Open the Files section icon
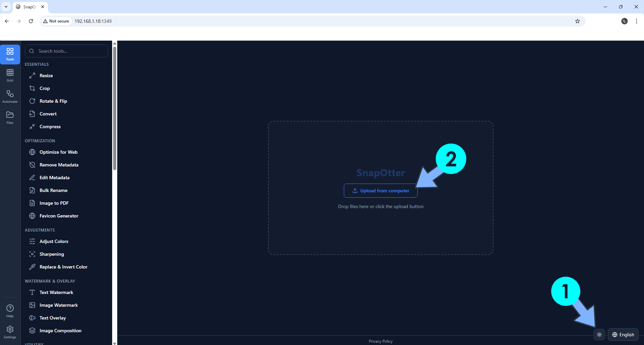 click(10, 115)
